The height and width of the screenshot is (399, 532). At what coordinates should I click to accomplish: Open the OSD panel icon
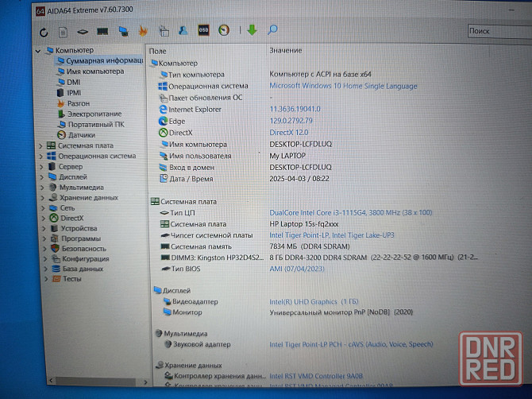click(x=203, y=30)
